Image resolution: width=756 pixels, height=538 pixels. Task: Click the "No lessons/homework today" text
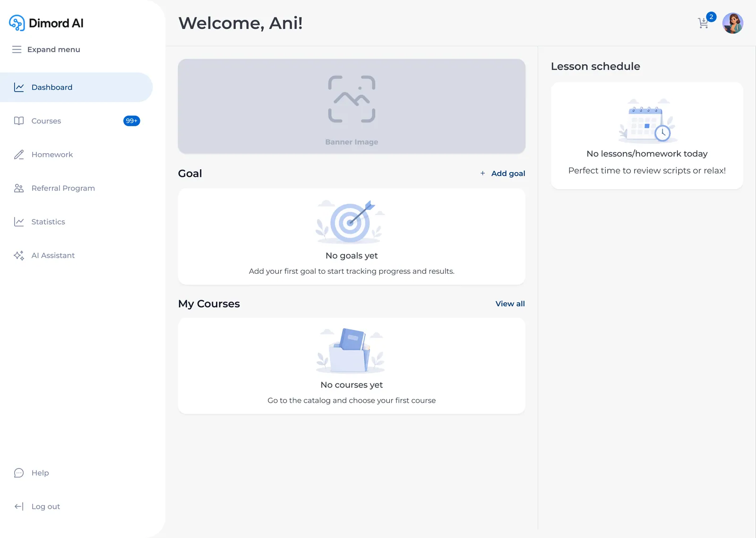coord(647,154)
